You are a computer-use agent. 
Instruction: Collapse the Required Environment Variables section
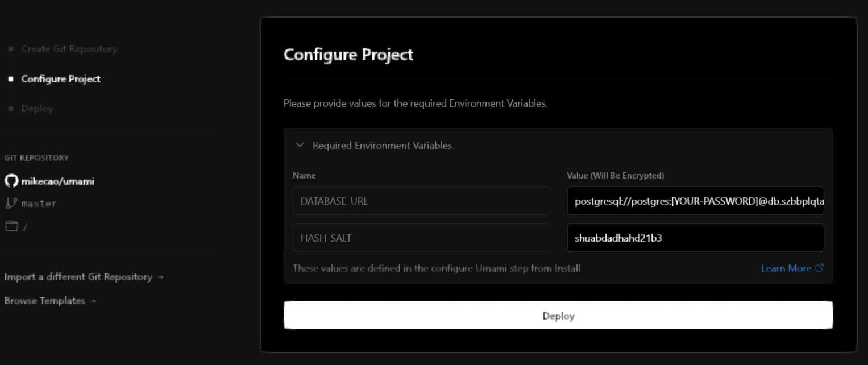300,145
